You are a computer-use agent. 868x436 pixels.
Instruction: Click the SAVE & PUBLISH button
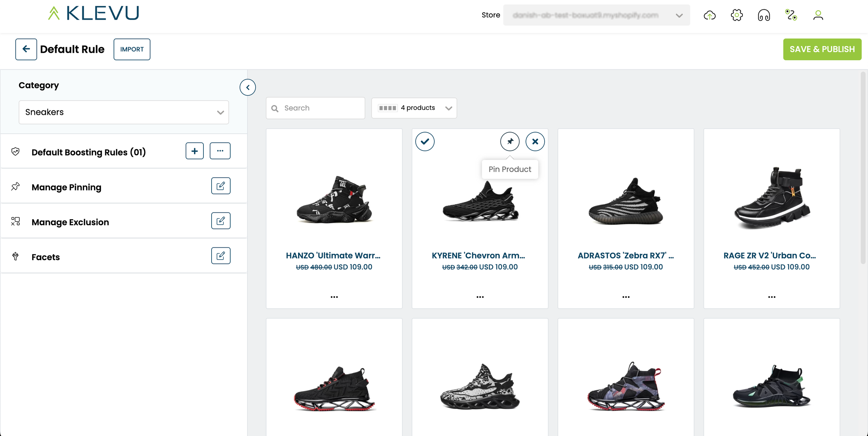pos(822,49)
